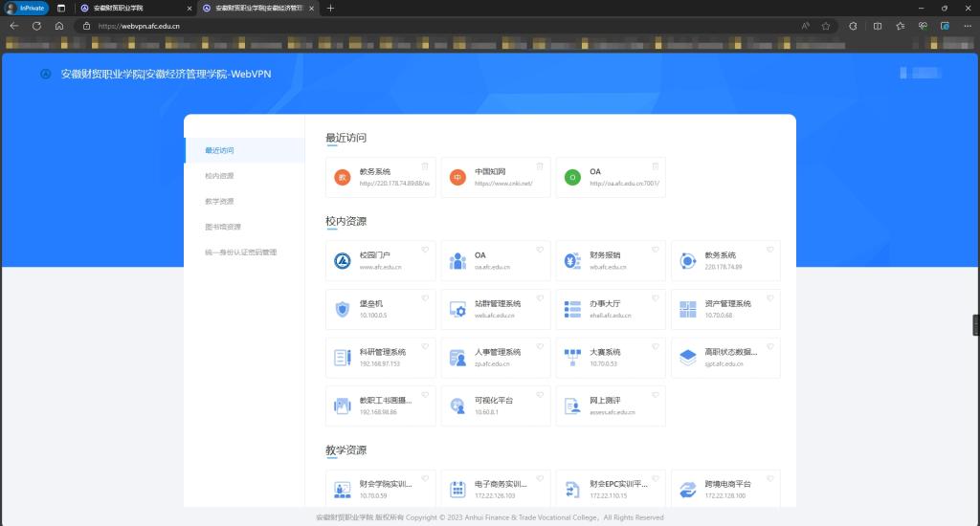Open 网上测评 resource link
Screen dimensions: 980x526
tap(605, 401)
